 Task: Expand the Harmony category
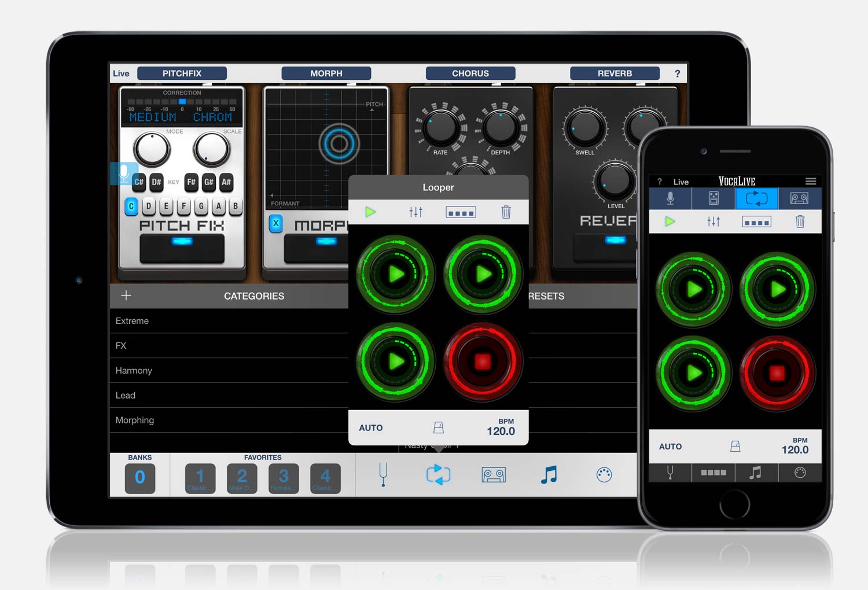pos(134,370)
